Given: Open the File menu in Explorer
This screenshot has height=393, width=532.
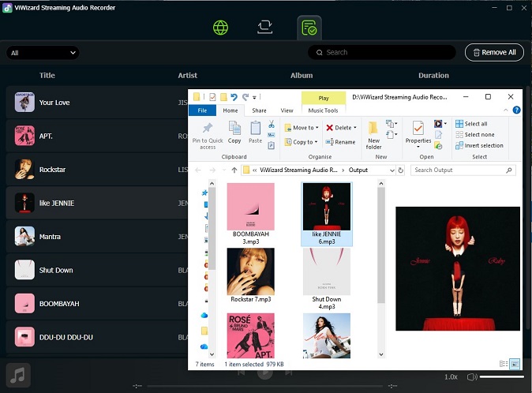Looking at the screenshot, I should coord(202,110).
